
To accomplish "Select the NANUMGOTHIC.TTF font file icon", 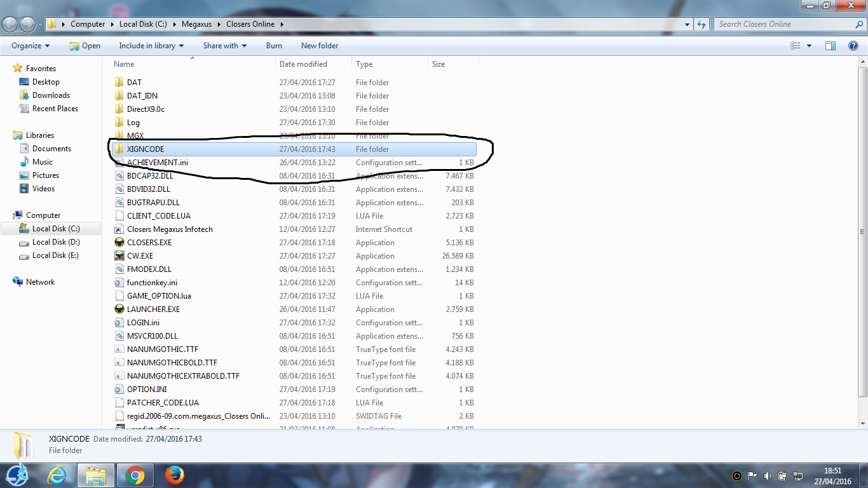I will click(x=119, y=349).
